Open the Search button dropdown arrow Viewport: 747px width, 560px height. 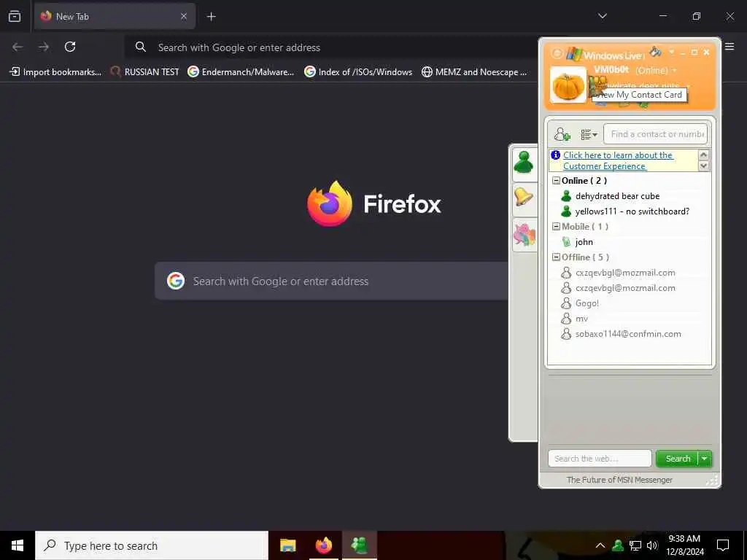pyautogui.click(x=705, y=459)
